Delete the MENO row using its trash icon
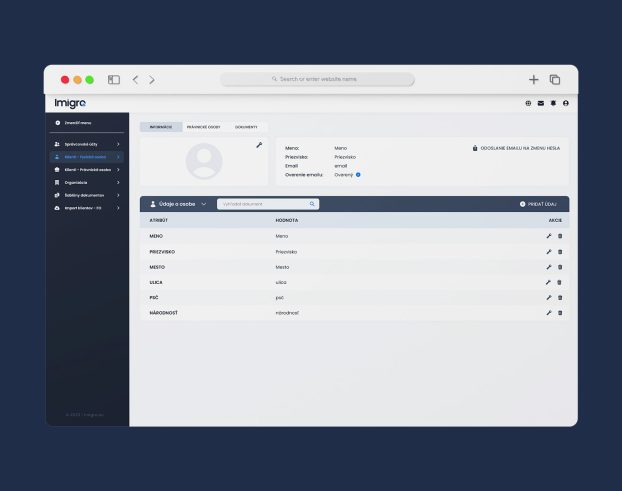 coord(560,236)
